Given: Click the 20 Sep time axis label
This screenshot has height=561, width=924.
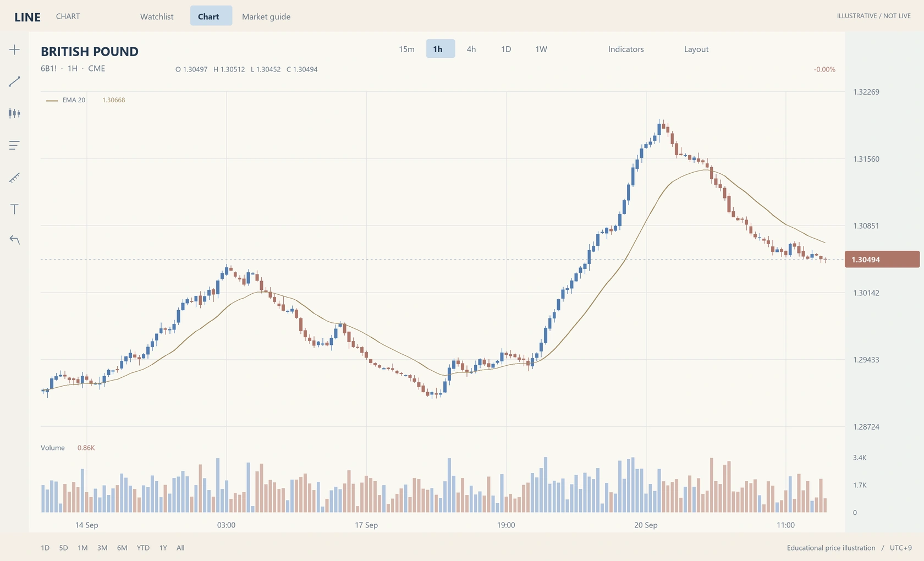Looking at the screenshot, I should (x=646, y=525).
